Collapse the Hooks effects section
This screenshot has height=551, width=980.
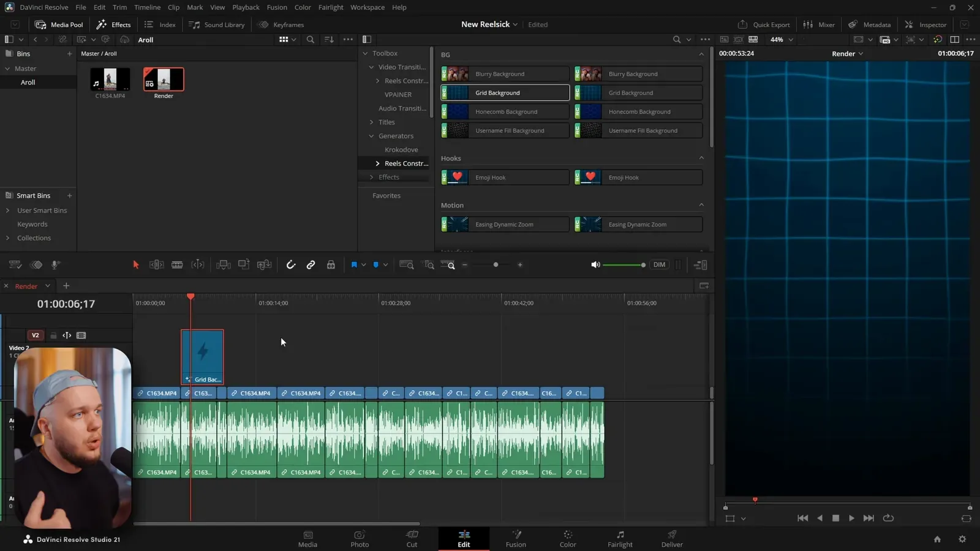click(x=701, y=158)
